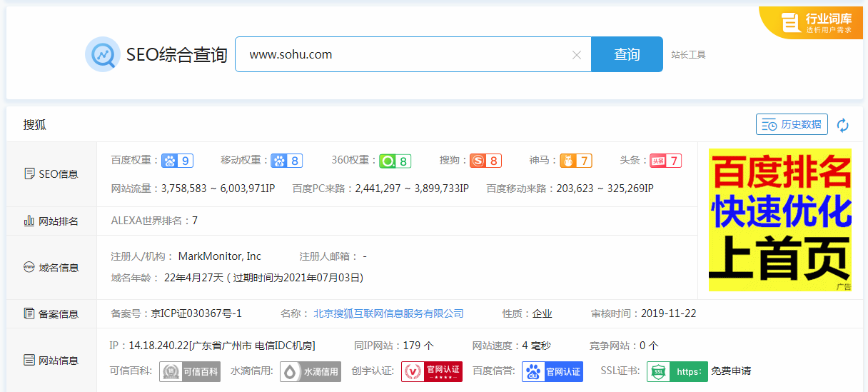Click the 创宇认证 red 官网认证 badge
Image resolution: width=868 pixels, height=392 pixels.
[432, 371]
